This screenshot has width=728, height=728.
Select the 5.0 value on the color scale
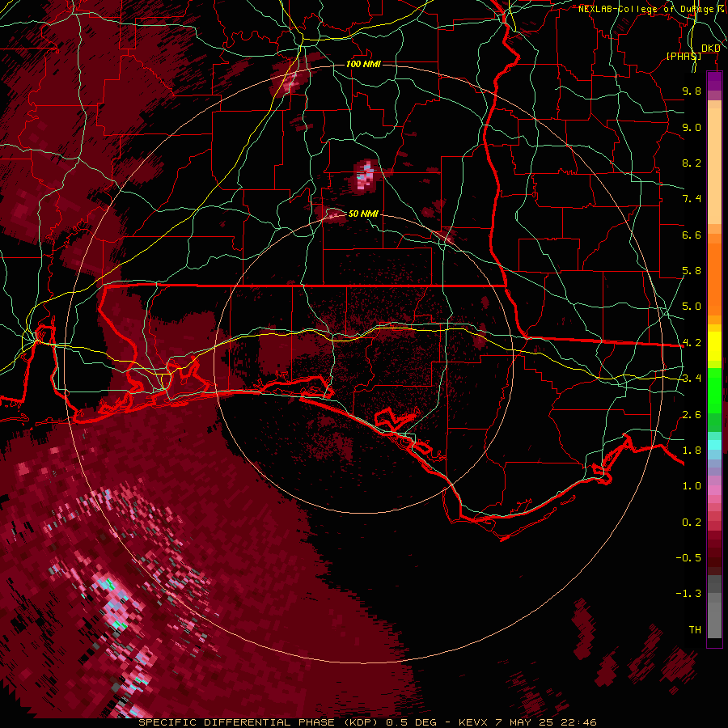tap(692, 307)
